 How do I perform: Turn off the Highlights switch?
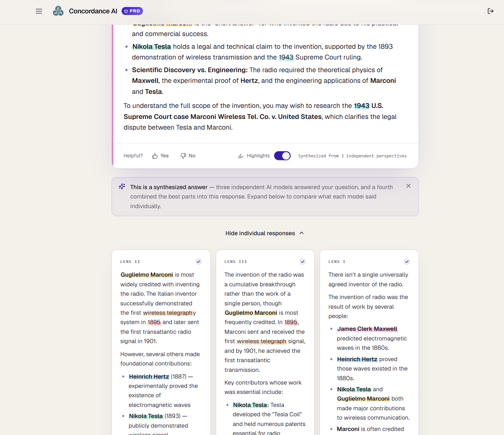click(x=282, y=156)
